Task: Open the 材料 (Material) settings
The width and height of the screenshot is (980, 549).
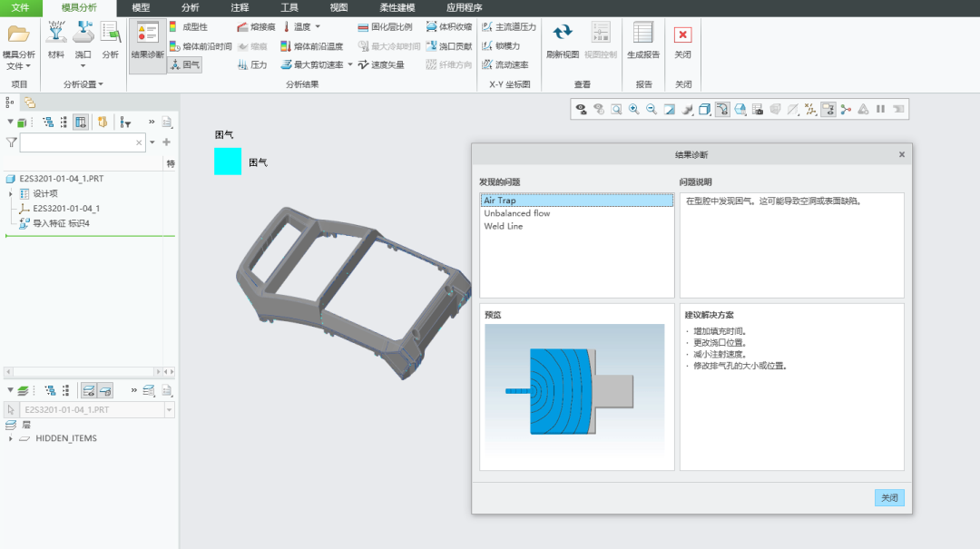Action: (56, 40)
